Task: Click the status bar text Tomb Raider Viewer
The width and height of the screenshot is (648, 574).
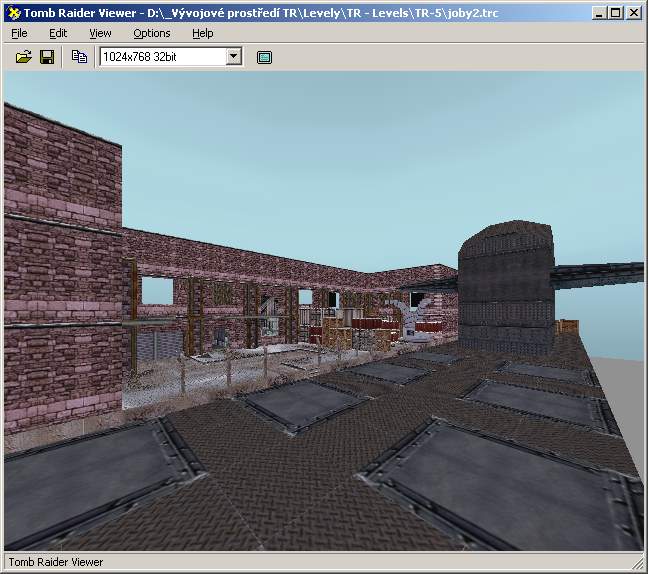Action: [x=56, y=562]
